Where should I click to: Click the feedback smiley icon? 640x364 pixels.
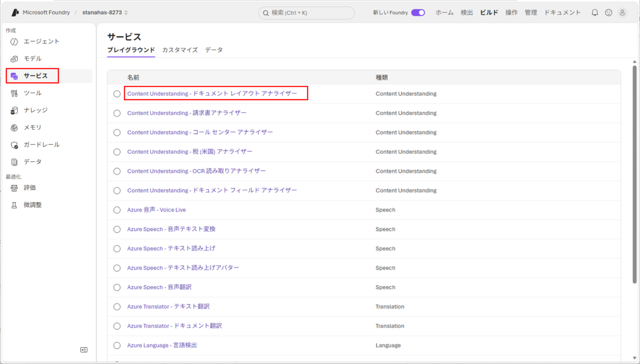[608, 13]
